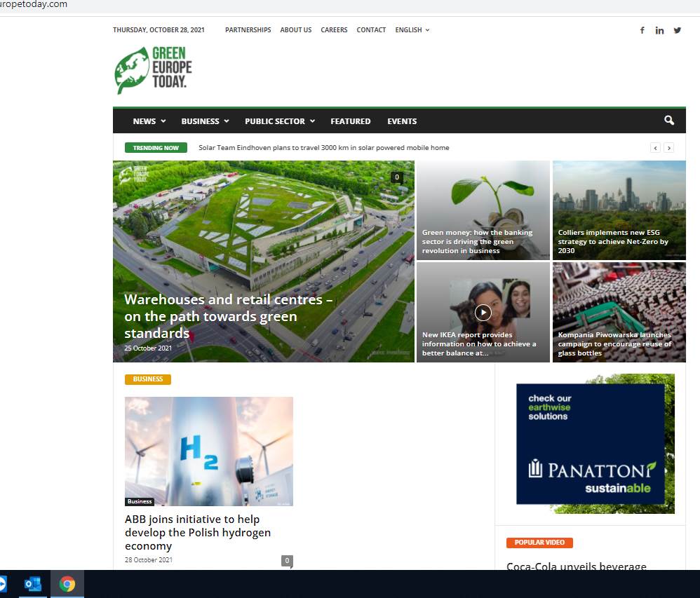The width and height of the screenshot is (700, 598).
Task: Open the Featured menu item
Action: (x=351, y=121)
